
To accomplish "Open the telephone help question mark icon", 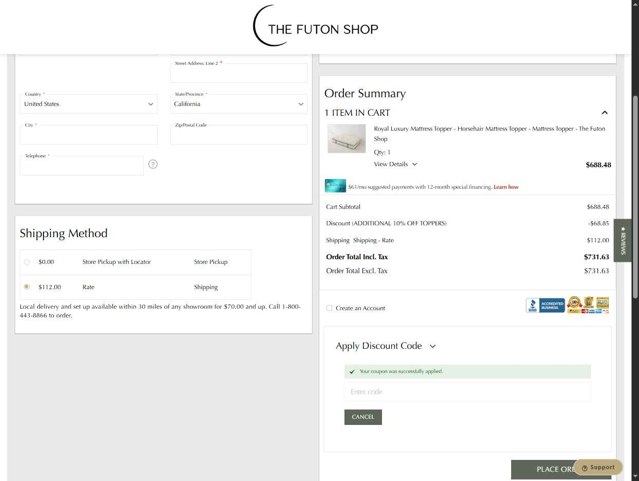I will (153, 164).
